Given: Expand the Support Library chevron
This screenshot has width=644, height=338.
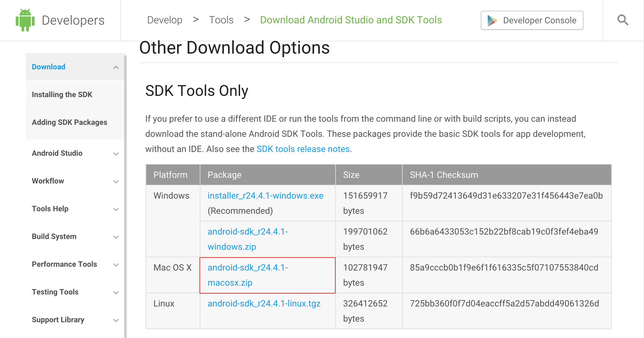Looking at the screenshot, I should (x=116, y=320).
